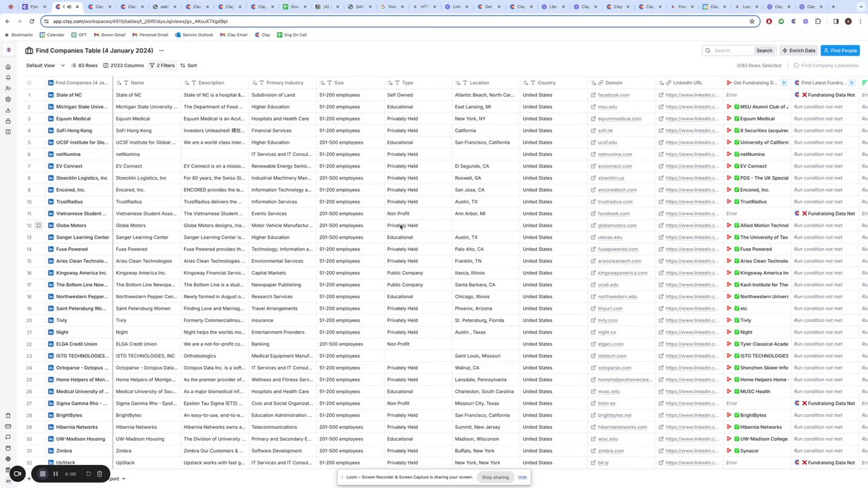Image resolution: width=868 pixels, height=488 pixels.
Task: Select 'Capital Markets' industry cell
Action: [282, 273]
